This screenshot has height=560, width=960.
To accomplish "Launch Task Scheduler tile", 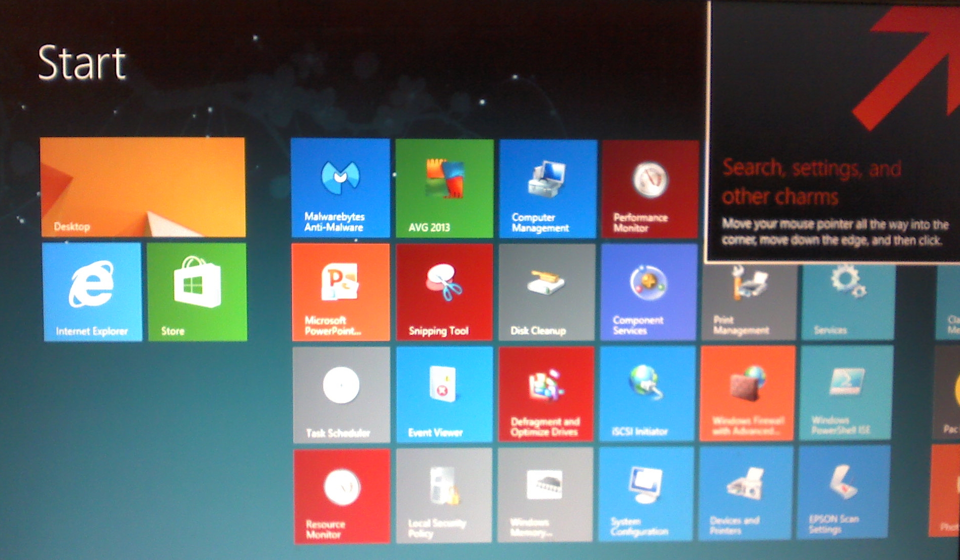I will [341, 395].
